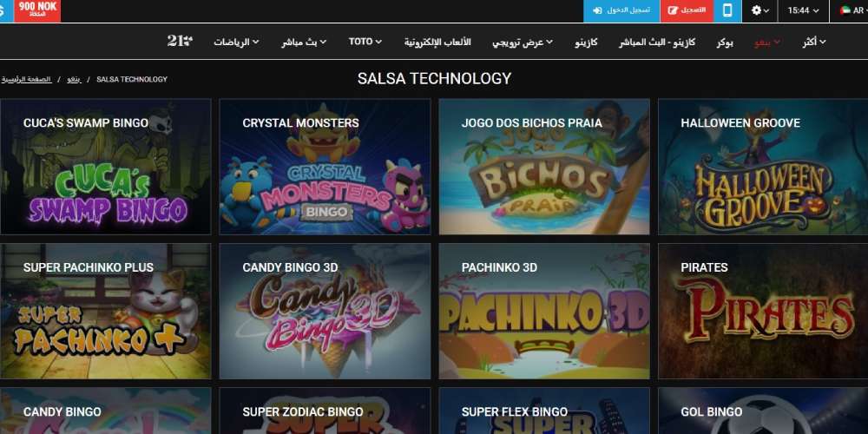Click the UAE flag language icon
The width and height of the screenshot is (868, 434).
(845, 10)
